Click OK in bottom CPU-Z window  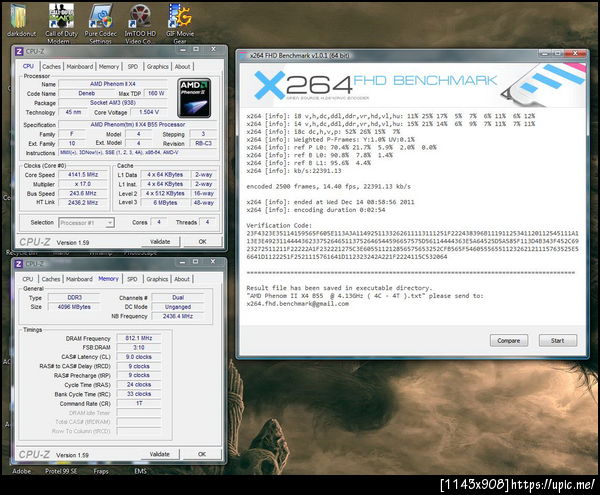(x=202, y=454)
